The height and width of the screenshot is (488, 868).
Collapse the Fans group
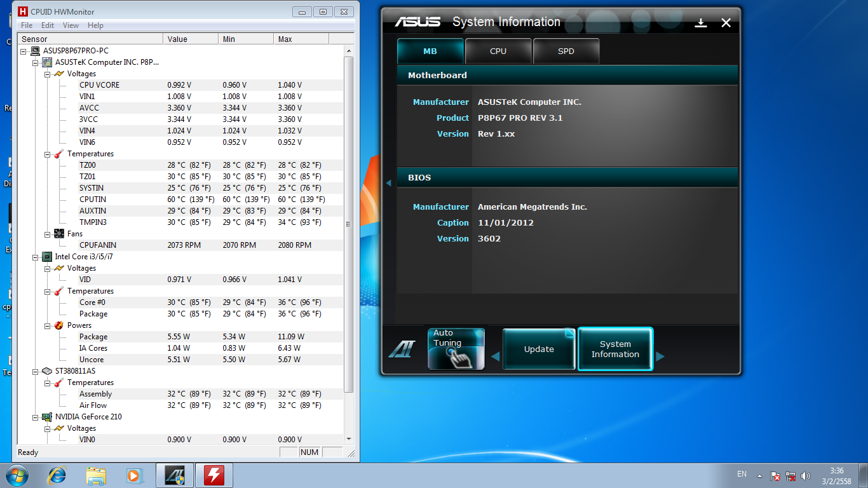[x=47, y=234]
